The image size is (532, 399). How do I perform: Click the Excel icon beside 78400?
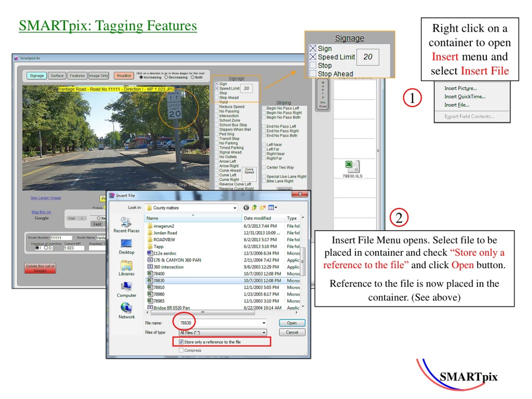150,274
